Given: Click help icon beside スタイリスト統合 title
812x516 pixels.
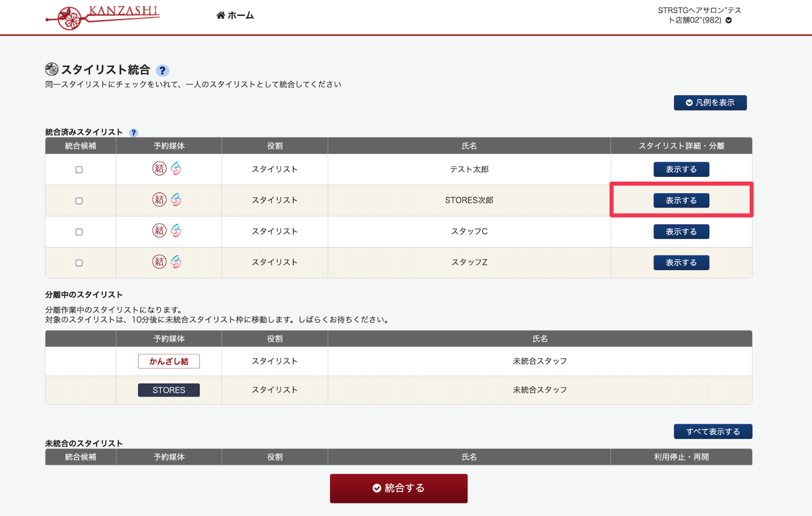Looking at the screenshot, I should [162, 71].
